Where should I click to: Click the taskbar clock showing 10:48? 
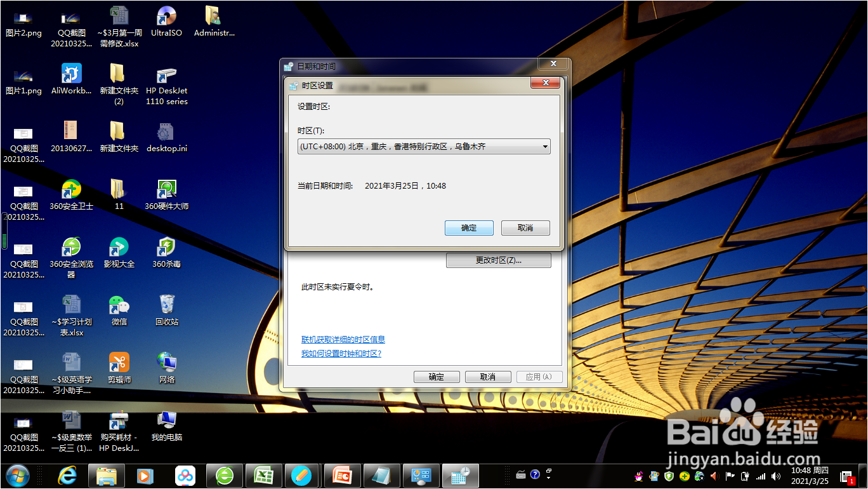coord(809,476)
